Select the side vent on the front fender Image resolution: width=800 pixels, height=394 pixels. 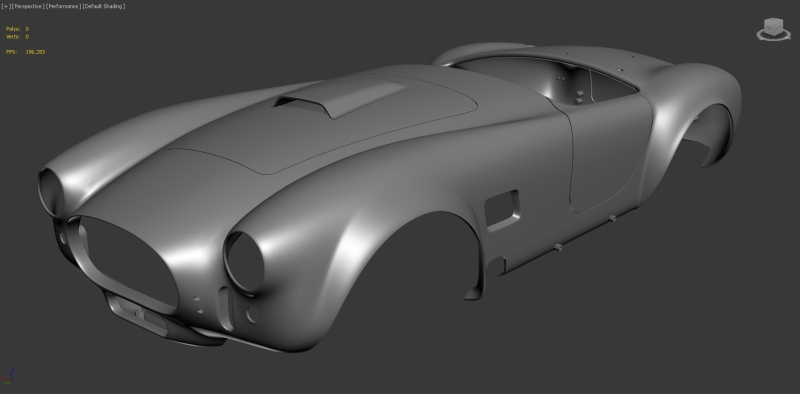point(502,210)
